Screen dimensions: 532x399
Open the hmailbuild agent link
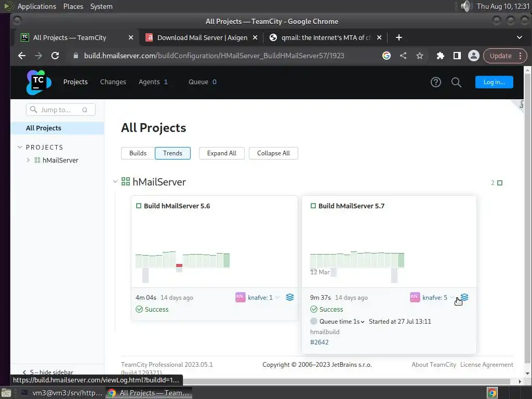pyautogui.click(x=325, y=332)
